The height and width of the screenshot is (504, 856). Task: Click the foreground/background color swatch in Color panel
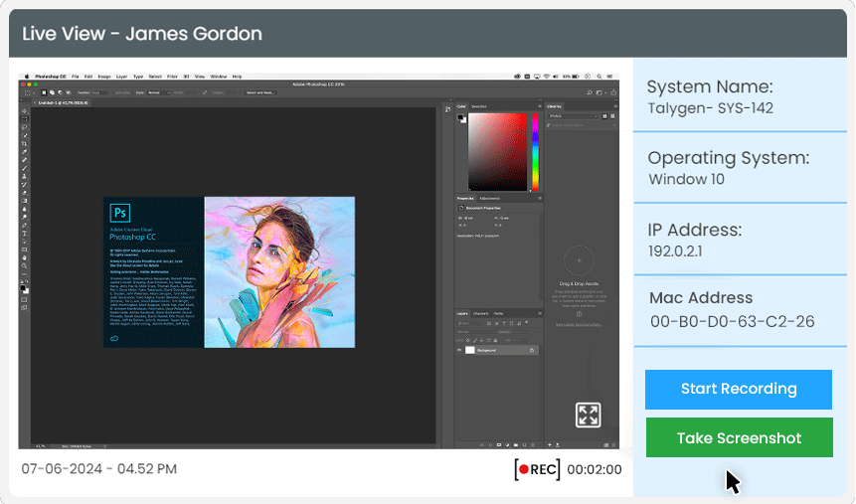pos(461,118)
